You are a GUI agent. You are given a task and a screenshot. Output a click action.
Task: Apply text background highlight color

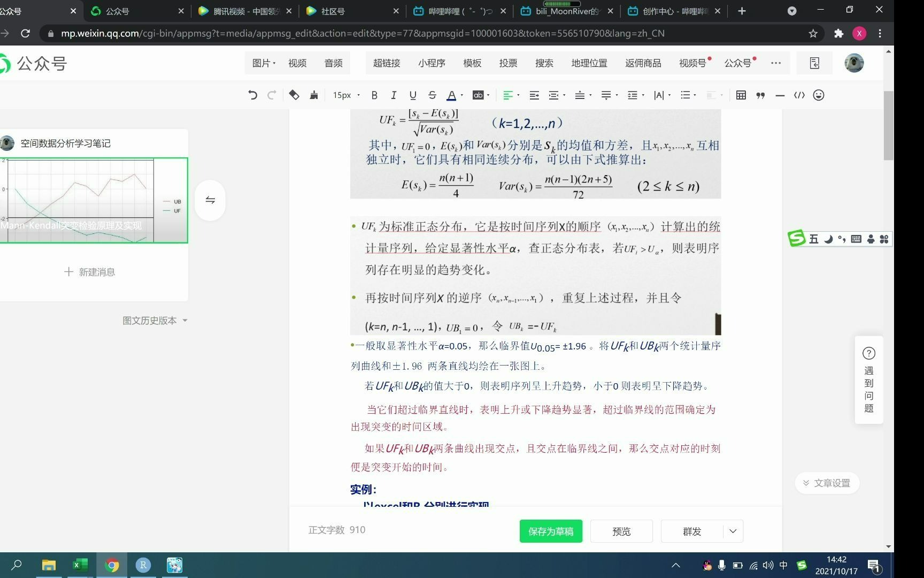[x=478, y=95]
